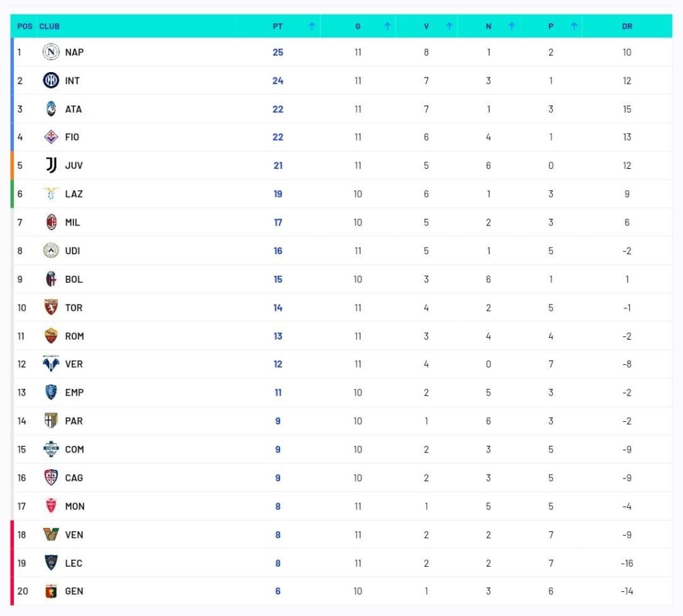This screenshot has width=683, height=616.
Task: Sort by V column arrow
Action: (x=449, y=26)
